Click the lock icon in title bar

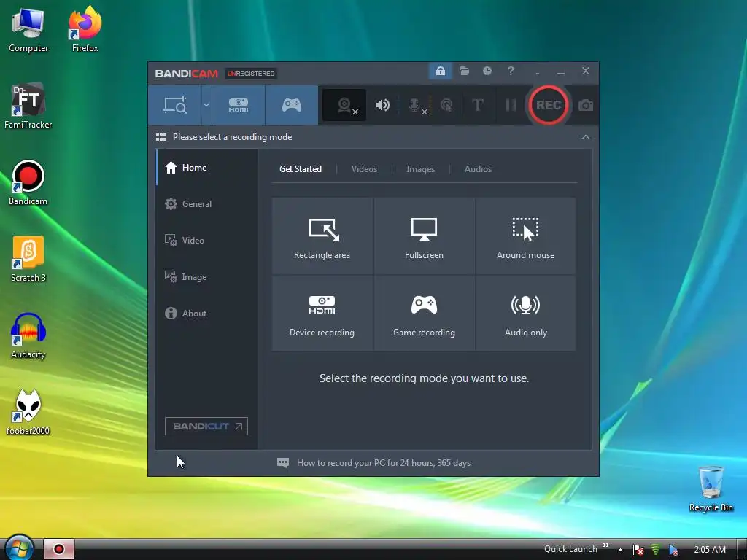pyautogui.click(x=440, y=71)
